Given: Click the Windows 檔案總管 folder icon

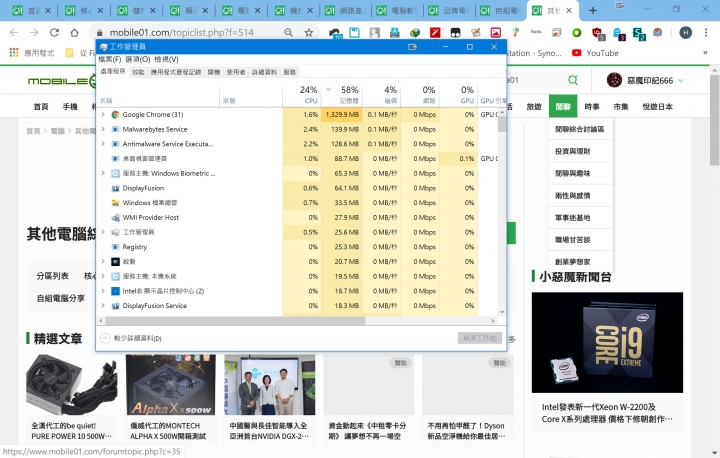Looking at the screenshot, I should [x=115, y=203].
